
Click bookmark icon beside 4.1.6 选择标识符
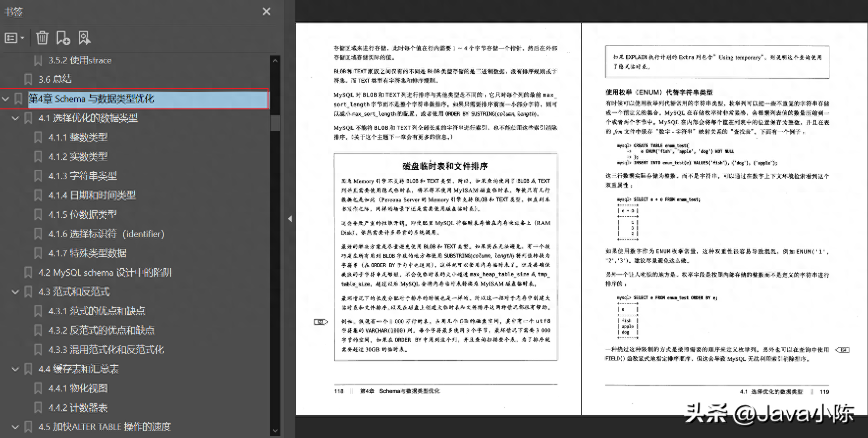(x=38, y=234)
